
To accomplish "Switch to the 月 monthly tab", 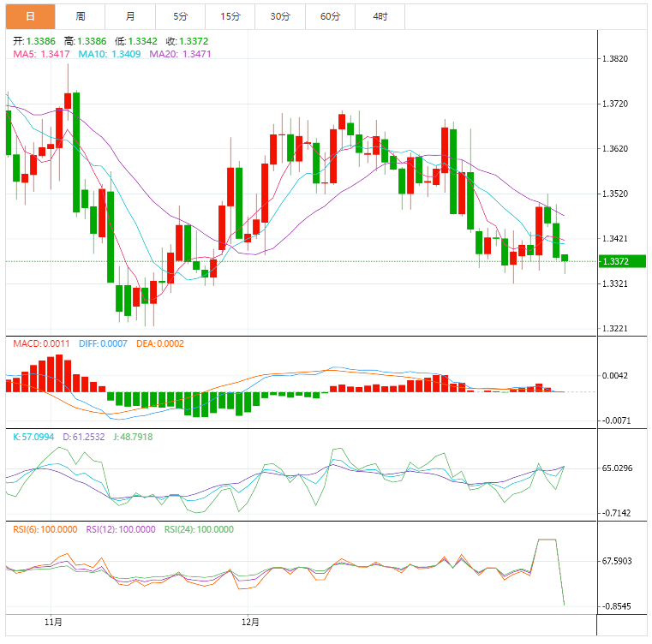I will 130,16.
